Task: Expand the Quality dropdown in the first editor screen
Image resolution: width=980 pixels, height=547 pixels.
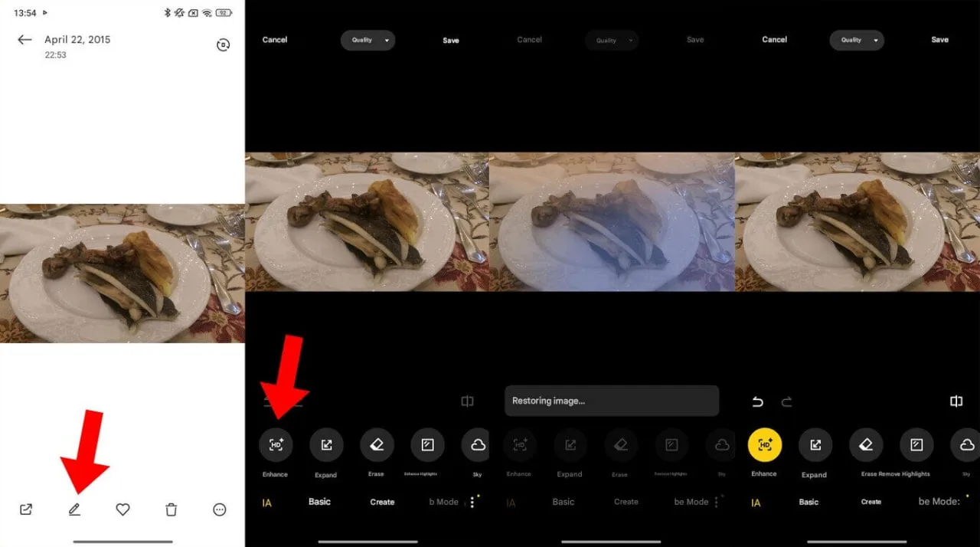Action: pyautogui.click(x=367, y=40)
